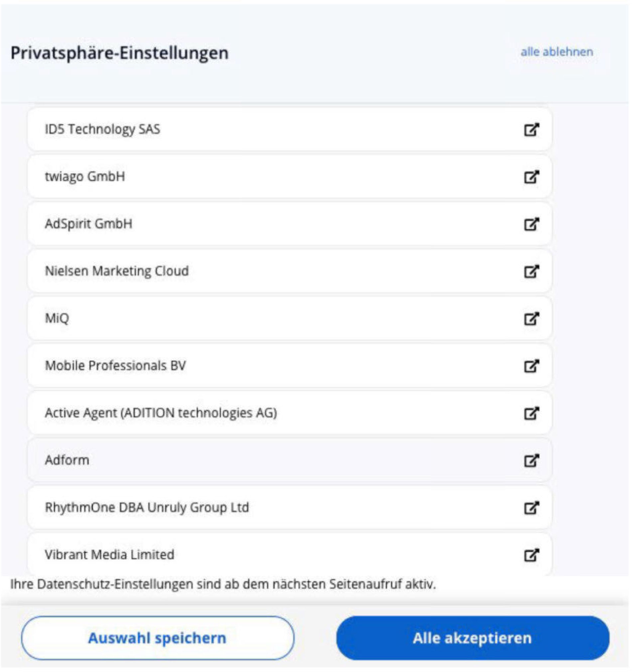Select the Nielsen Marketing Cloud vendor name
This screenshot has width=632, height=672.
(117, 271)
